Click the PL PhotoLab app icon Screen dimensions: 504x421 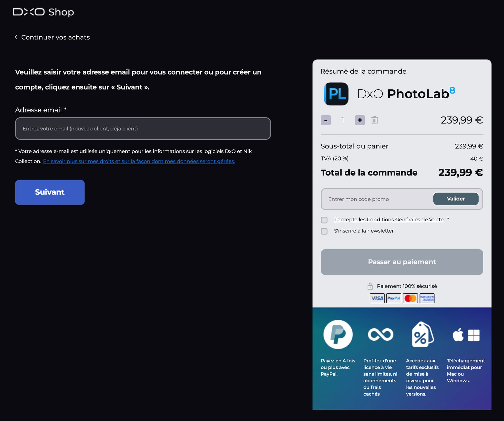[x=336, y=94]
